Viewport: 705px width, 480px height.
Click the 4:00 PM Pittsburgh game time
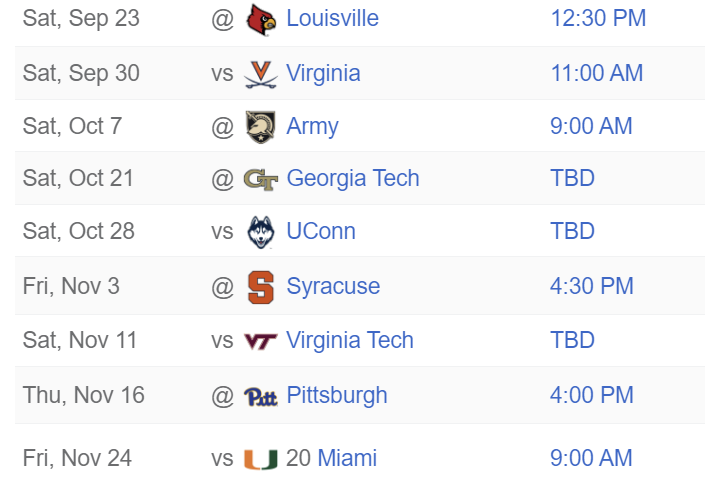coord(592,395)
